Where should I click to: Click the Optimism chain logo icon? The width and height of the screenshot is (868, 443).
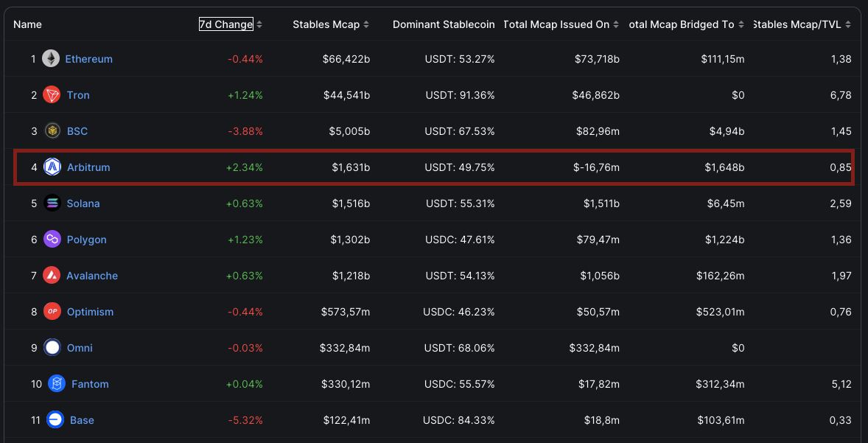pos(52,312)
